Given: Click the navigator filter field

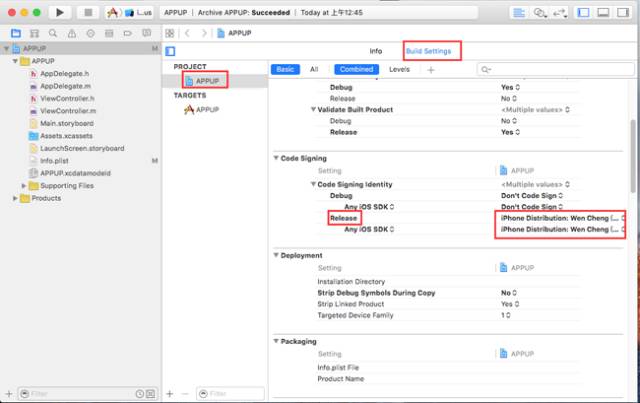Looking at the screenshot, I should click(88, 394).
